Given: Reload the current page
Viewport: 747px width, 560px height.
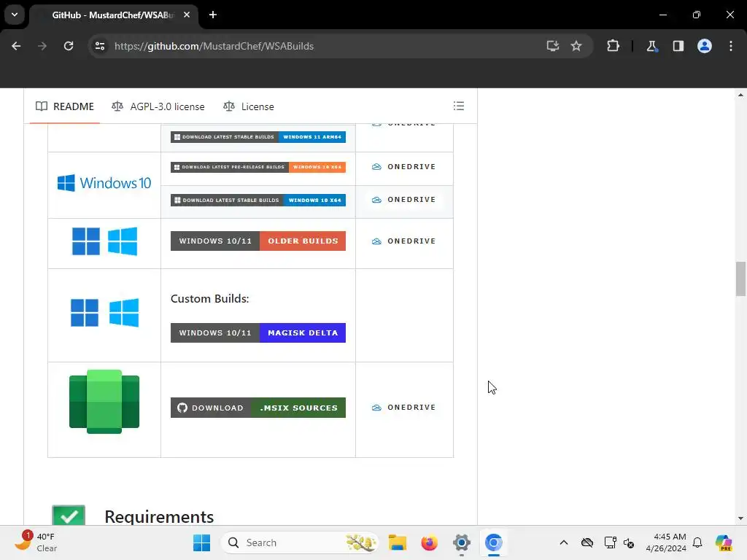Looking at the screenshot, I should pyautogui.click(x=69, y=46).
